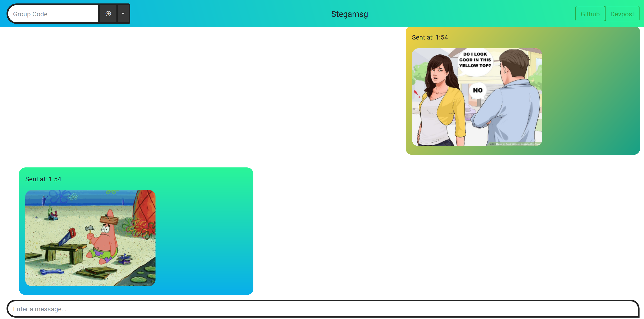Image resolution: width=644 pixels, height=319 pixels.
Task: Expand the group code dropdown caret
Action: pyautogui.click(x=123, y=14)
